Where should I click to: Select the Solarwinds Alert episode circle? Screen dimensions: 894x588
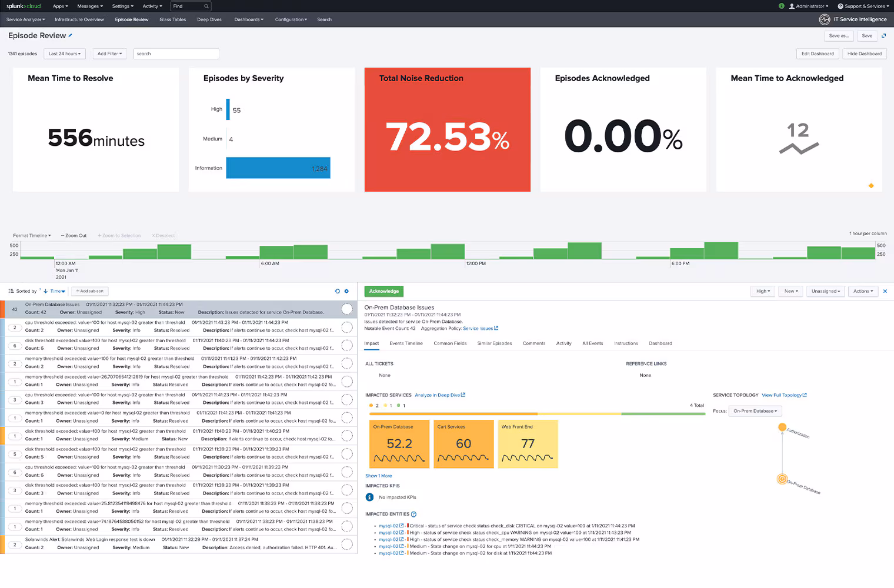tap(347, 544)
